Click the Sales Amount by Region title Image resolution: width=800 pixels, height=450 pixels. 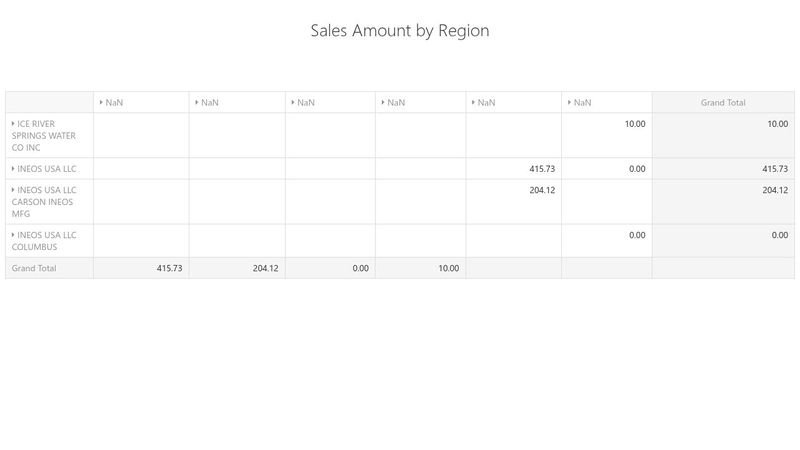pyautogui.click(x=400, y=31)
